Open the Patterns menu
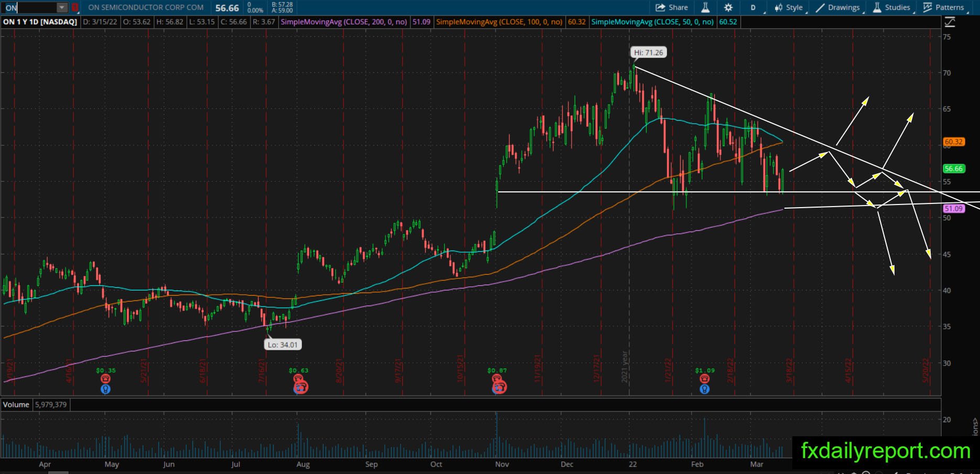The width and height of the screenshot is (980, 474). click(x=944, y=7)
